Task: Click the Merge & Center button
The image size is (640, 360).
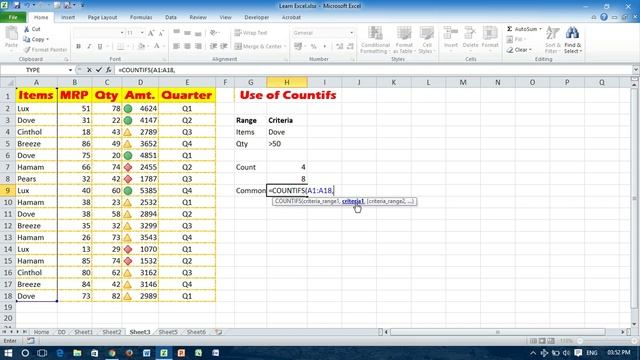Action: coord(259,47)
